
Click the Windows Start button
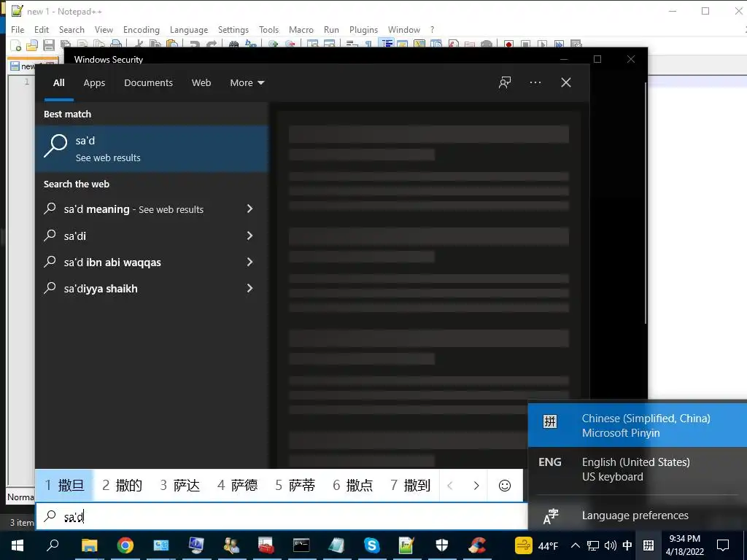pyautogui.click(x=18, y=545)
